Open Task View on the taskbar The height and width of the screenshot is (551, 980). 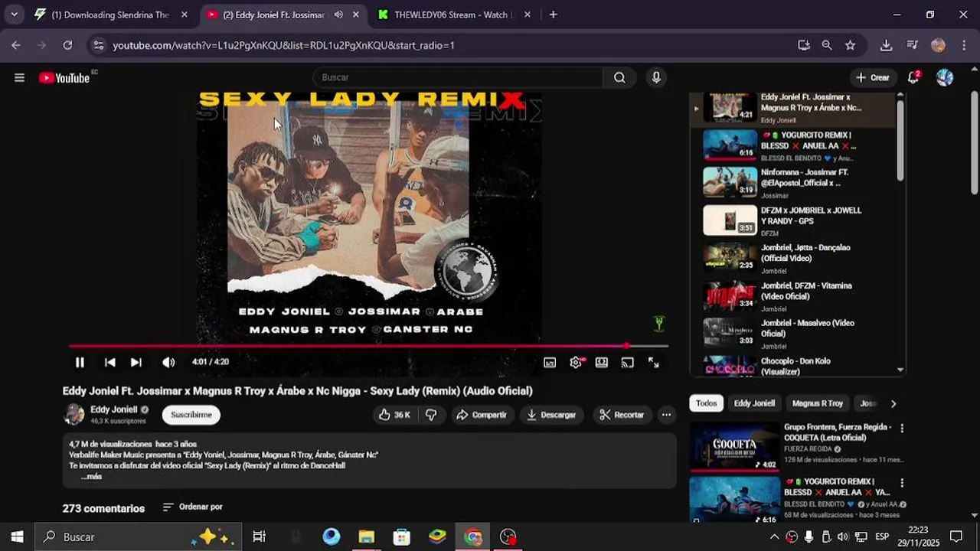coord(260,536)
